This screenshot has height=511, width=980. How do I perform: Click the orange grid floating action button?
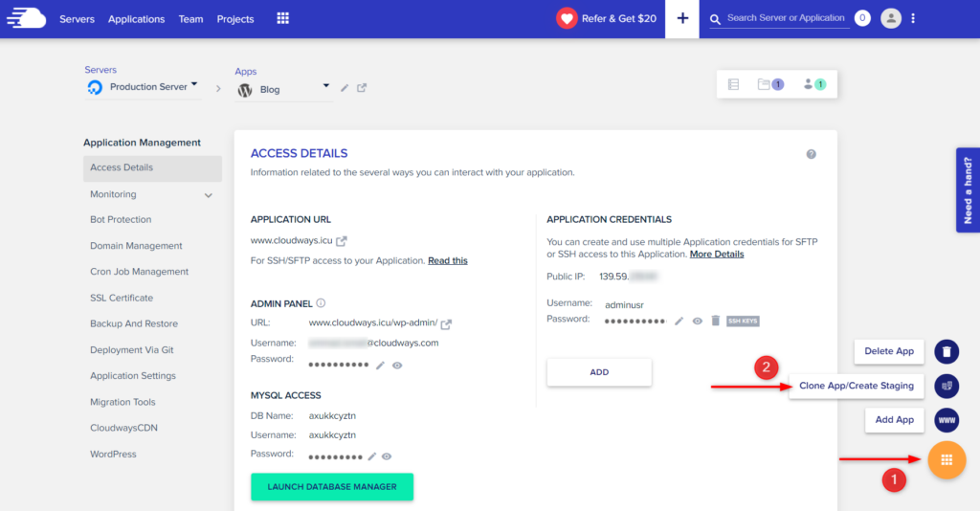click(946, 460)
